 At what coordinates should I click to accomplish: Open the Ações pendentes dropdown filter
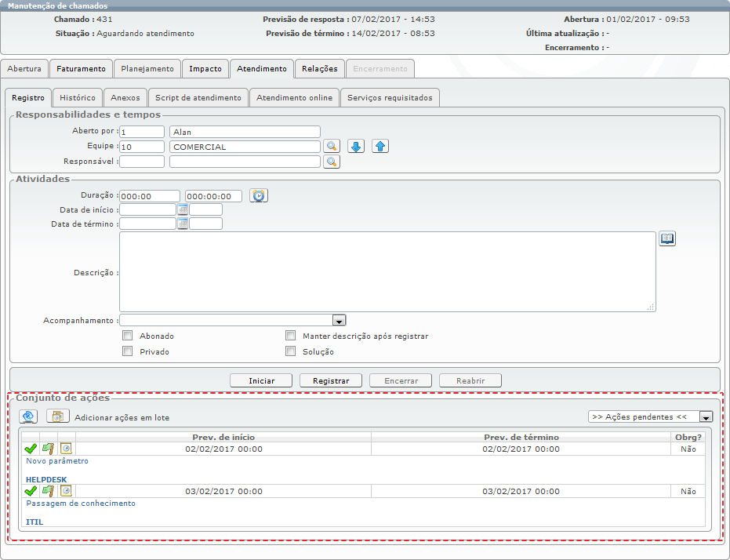[706, 416]
